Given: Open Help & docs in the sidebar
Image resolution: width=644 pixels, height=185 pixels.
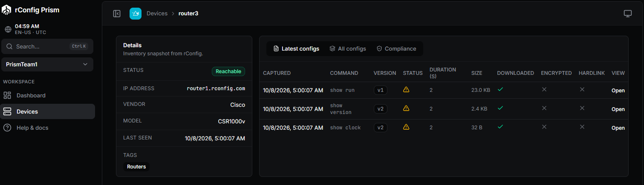Looking at the screenshot, I should pyautogui.click(x=47, y=128).
